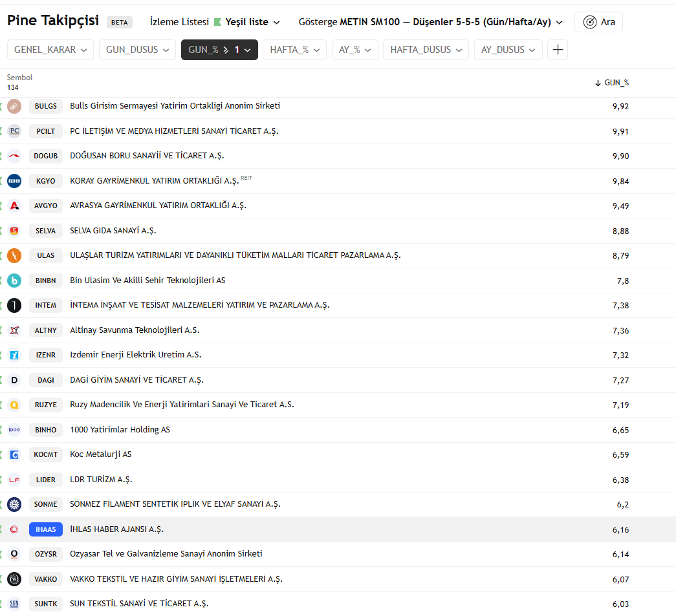Screen dimensions: 676x616
Task: Click Bin Ulasim Ve Akilli Sehir Teknolojileri AS
Action: 147,280
